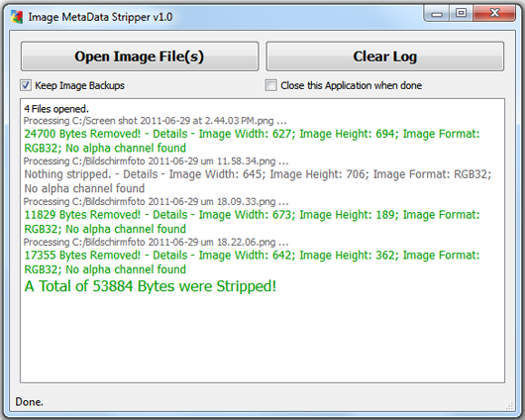This screenshot has width=525, height=420.
Task: Click the Close this Application when done label
Action: click(352, 86)
